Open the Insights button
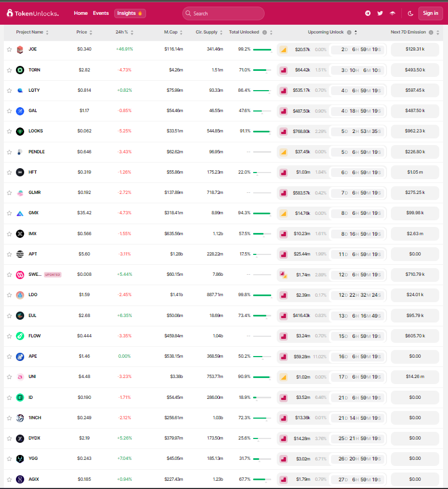This screenshot has height=489, width=448. [x=130, y=13]
